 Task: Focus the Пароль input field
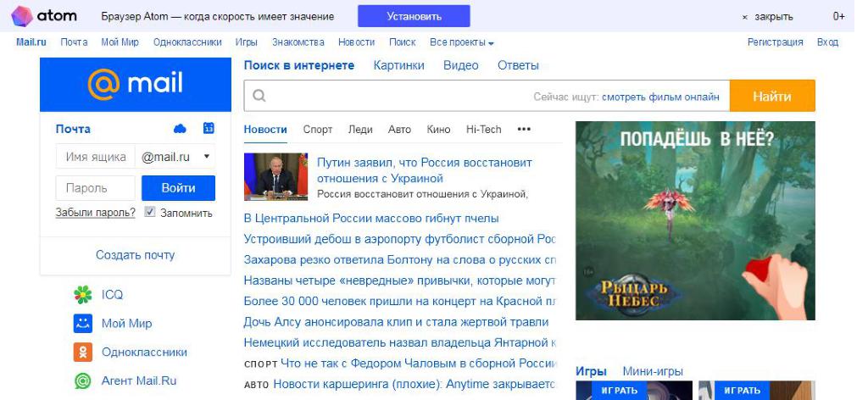95,188
